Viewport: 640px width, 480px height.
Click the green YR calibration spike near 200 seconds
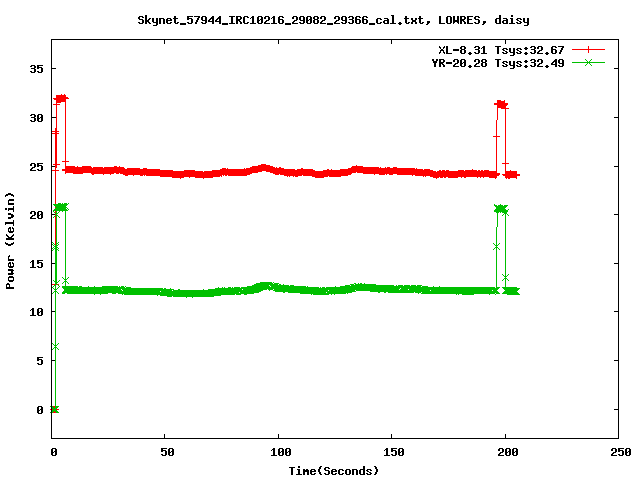pyautogui.click(x=501, y=209)
